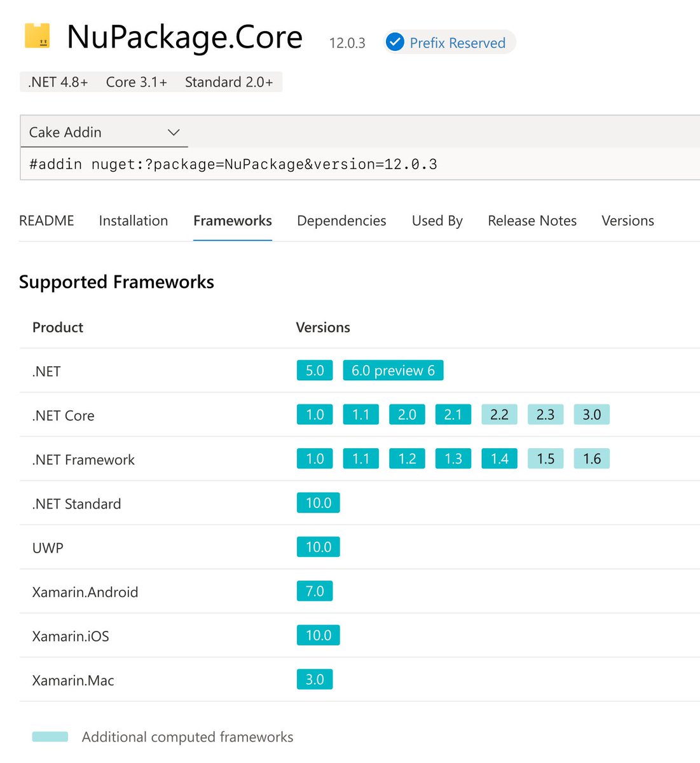Screen dimensions: 700x763
Task: Click .NET Core 1.0 badge
Action: [315, 415]
